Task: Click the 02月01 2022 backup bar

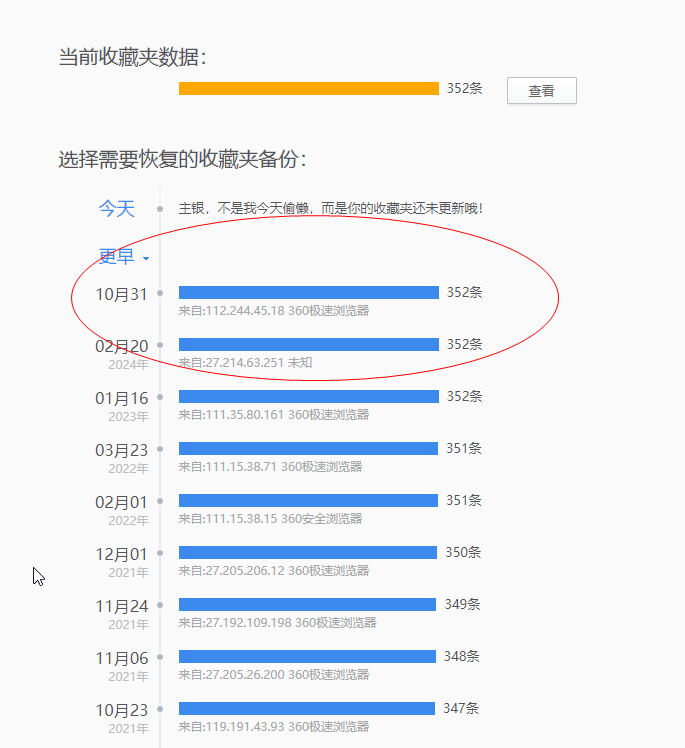Action: pyautogui.click(x=308, y=501)
